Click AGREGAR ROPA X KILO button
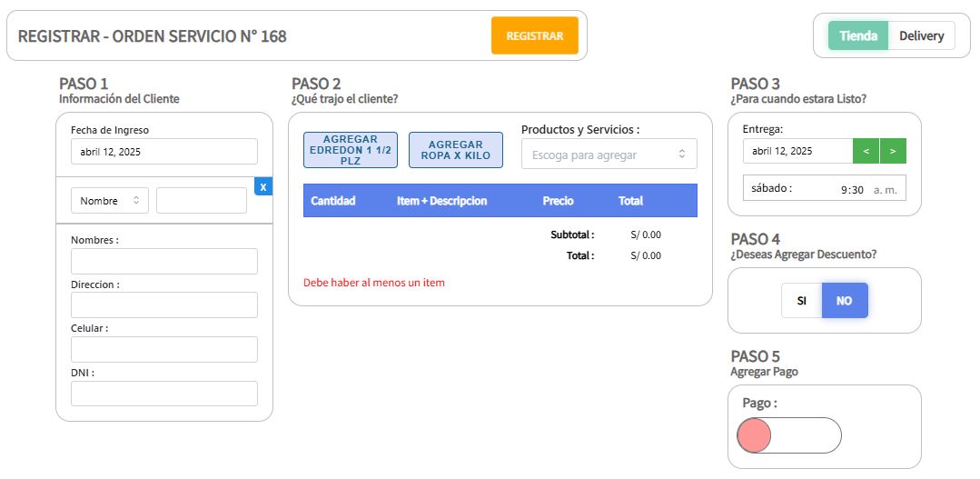The width and height of the screenshot is (980, 479). click(455, 150)
